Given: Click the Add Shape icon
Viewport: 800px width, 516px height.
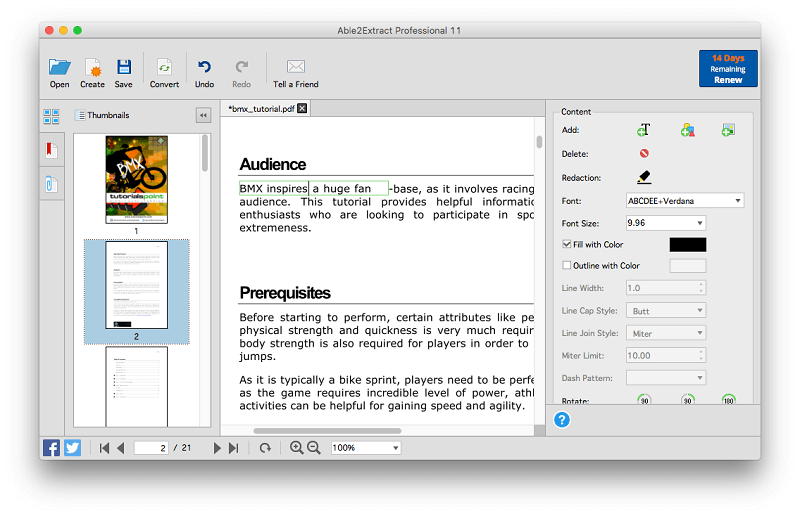Looking at the screenshot, I should [687, 130].
